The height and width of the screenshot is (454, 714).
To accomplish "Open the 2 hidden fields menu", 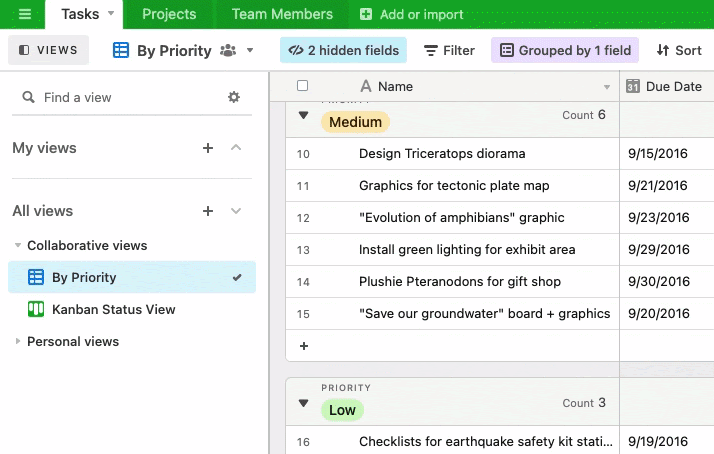I will click(x=343, y=50).
